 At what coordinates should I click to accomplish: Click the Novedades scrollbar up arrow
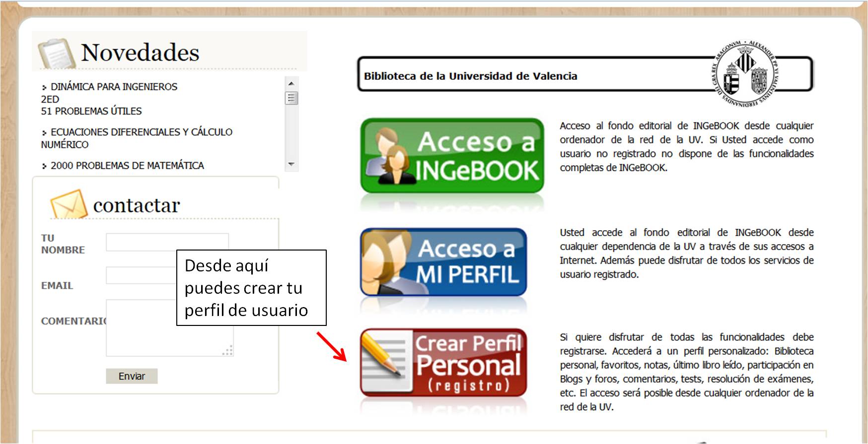coord(291,83)
